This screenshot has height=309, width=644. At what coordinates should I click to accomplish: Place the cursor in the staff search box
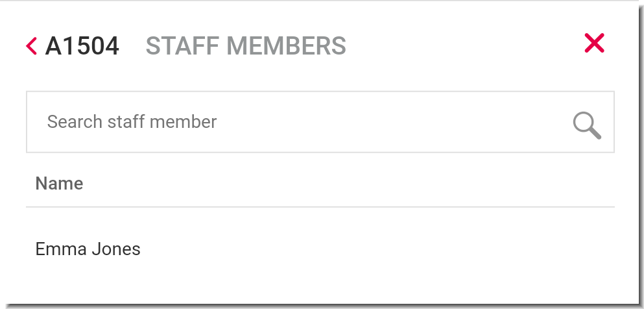point(320,122)
